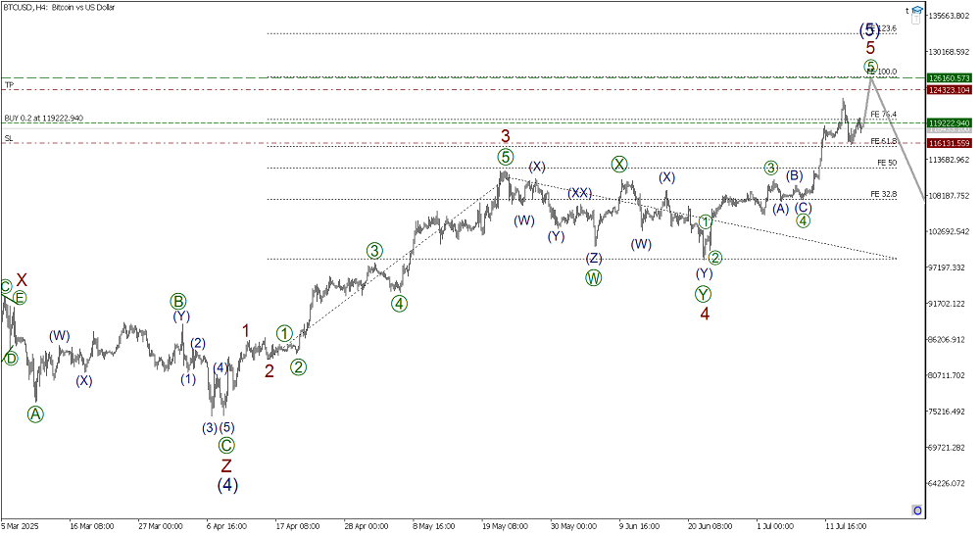
Task: Click the 1 Jul 00:00 time label
Action: 775,526
